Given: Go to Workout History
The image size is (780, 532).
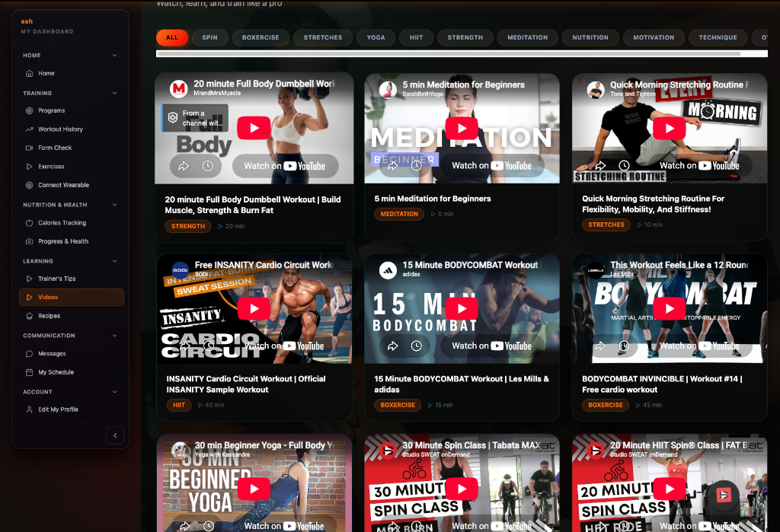Looking at the screenshot, I should (x=71, y=129).
